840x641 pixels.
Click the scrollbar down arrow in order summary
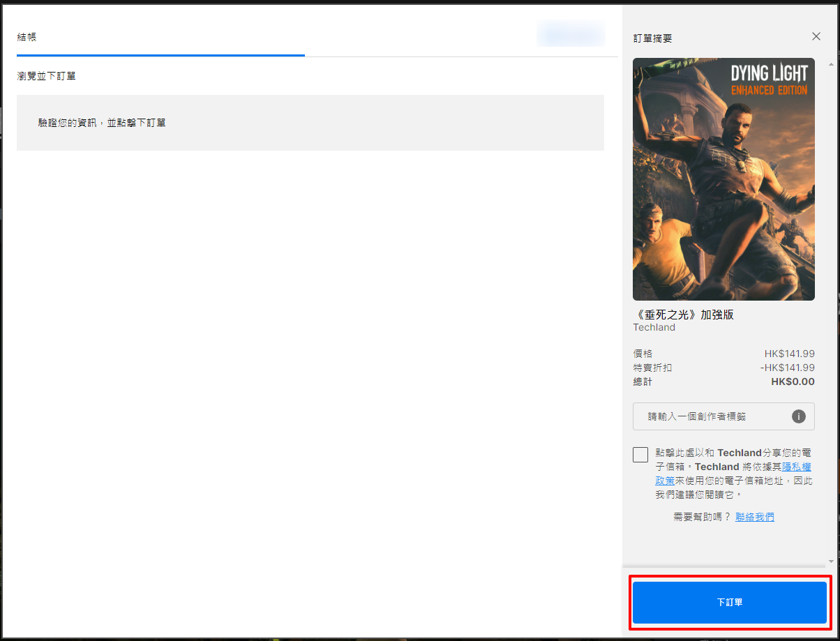tap(831, 561)
